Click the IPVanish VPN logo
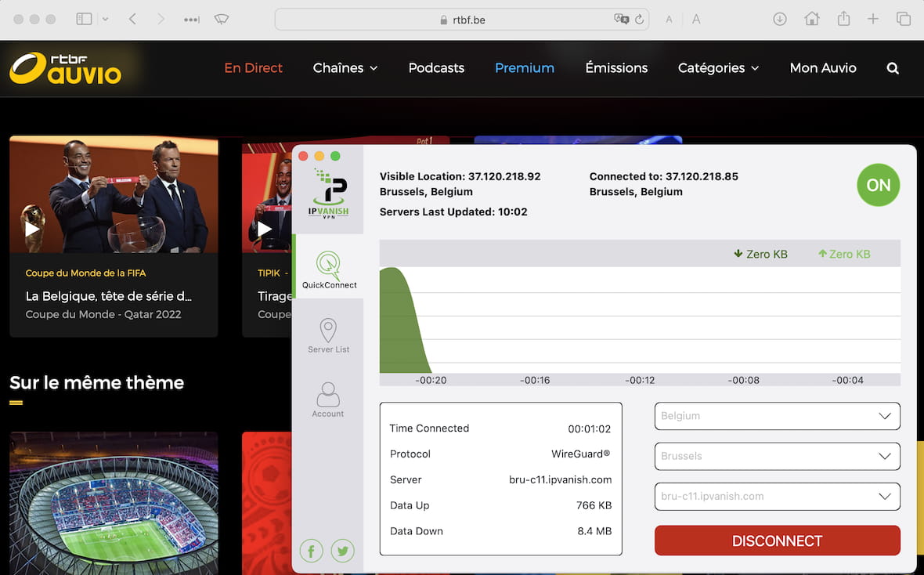The image size is (924, 575). tap(329, 194)
